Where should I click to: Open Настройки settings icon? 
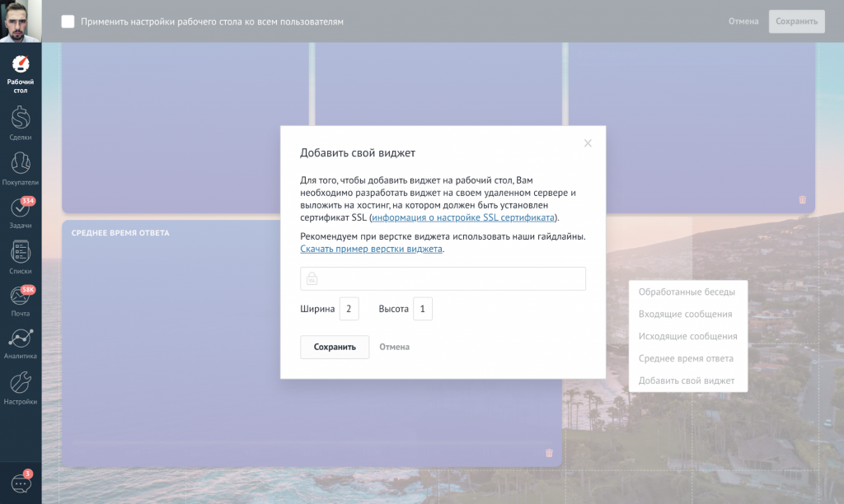pyautogui.click(x=21, y=388)
